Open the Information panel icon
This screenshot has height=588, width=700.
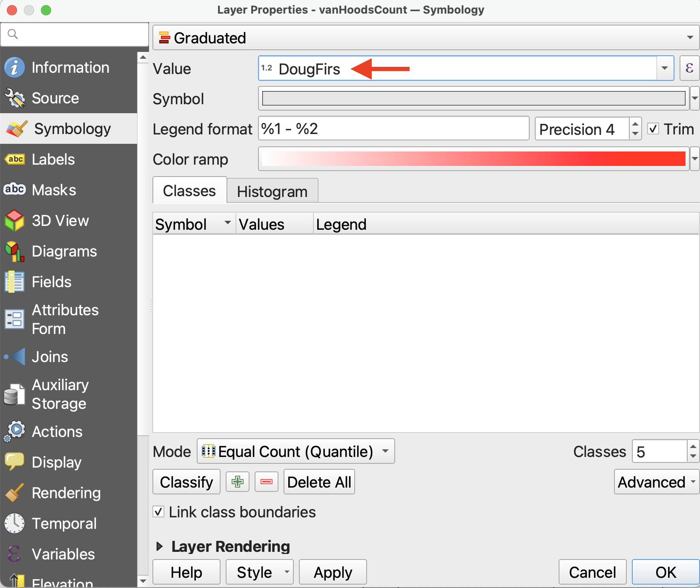[x=14, y=68]
